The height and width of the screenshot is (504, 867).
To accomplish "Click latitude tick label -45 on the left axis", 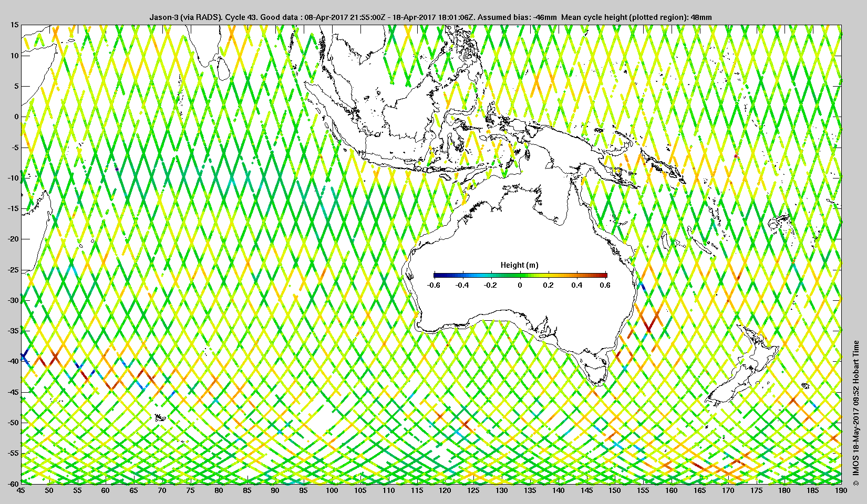I will coord(13,392).
